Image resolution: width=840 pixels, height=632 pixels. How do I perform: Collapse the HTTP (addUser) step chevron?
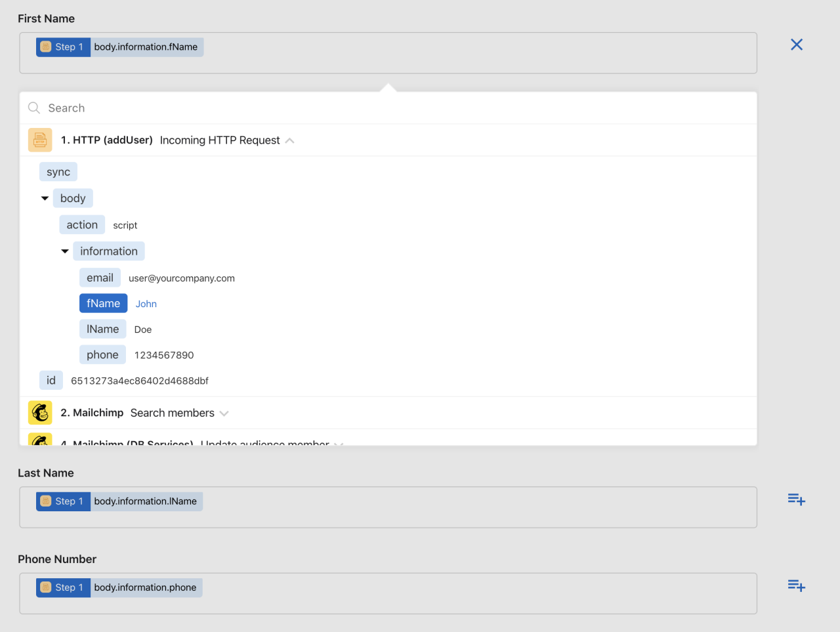coord(290,140)
